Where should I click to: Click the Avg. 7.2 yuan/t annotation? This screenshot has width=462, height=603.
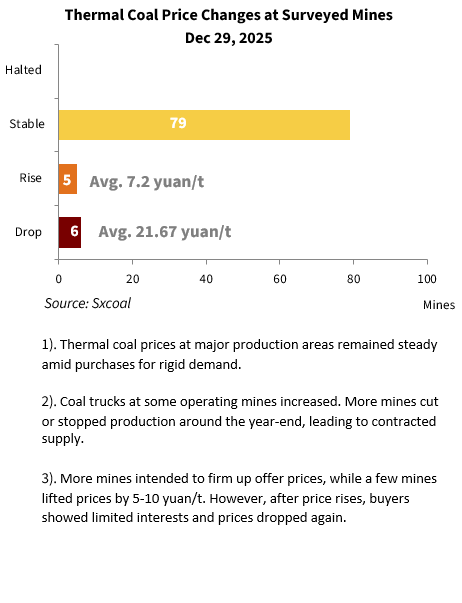point(147,182)
